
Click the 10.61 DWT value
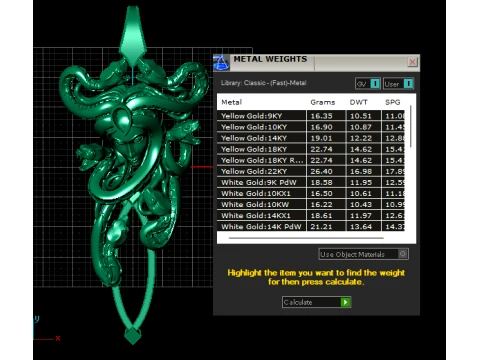tap(361, 193)
